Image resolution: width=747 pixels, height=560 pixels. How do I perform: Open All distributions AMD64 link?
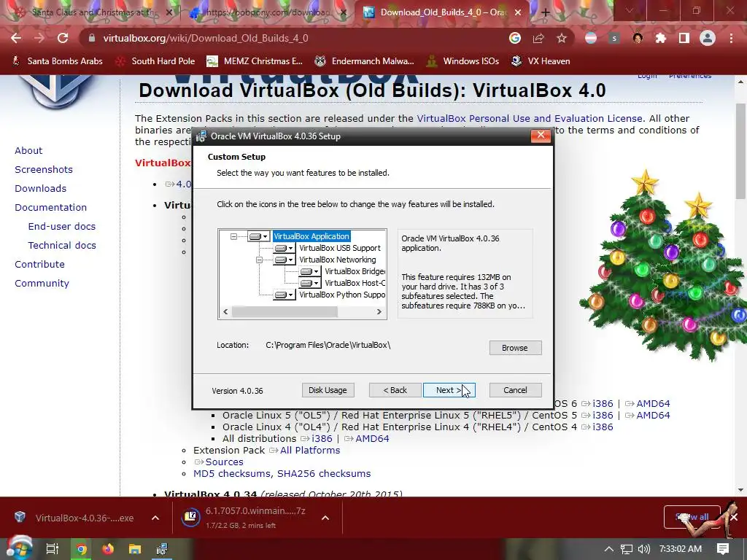coord(372,438)
